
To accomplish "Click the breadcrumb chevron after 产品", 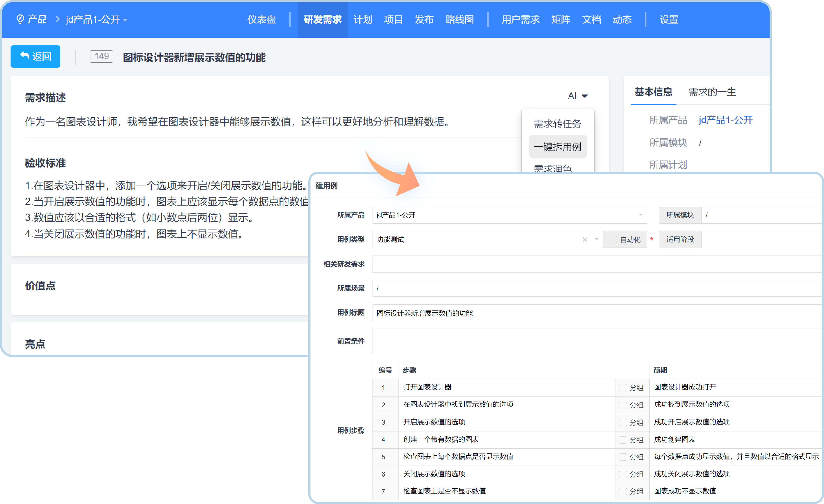I will 58,19.
